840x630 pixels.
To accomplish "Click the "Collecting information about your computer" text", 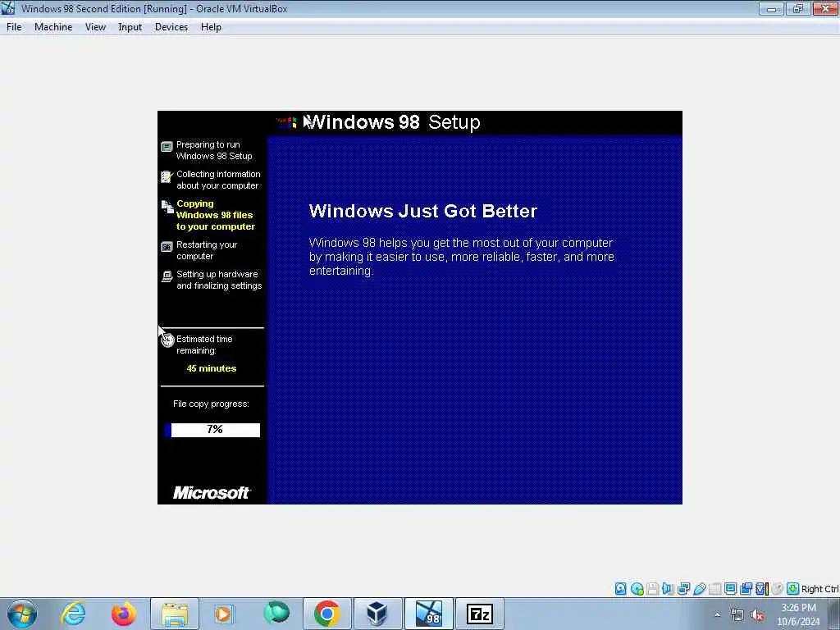I will (218, 180).
